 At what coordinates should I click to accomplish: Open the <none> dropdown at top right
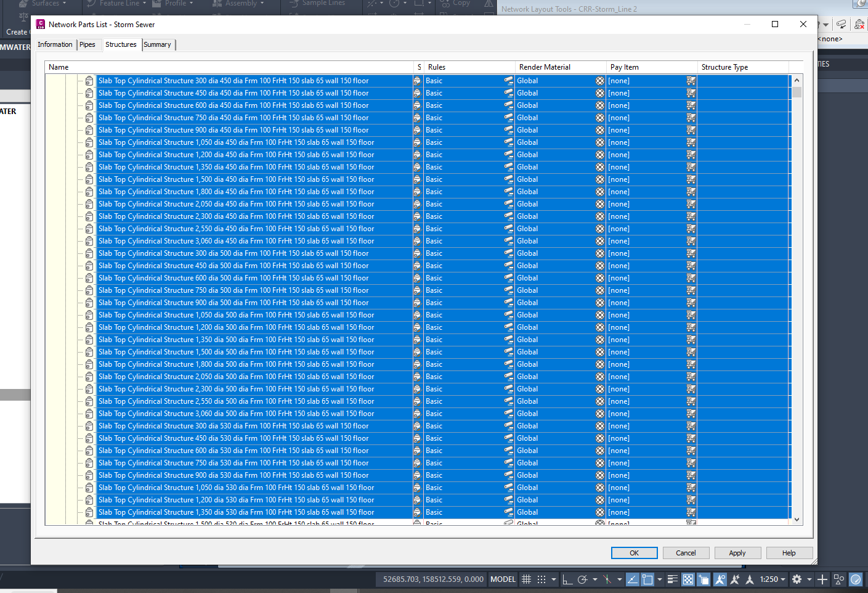(x=830, y=38)
